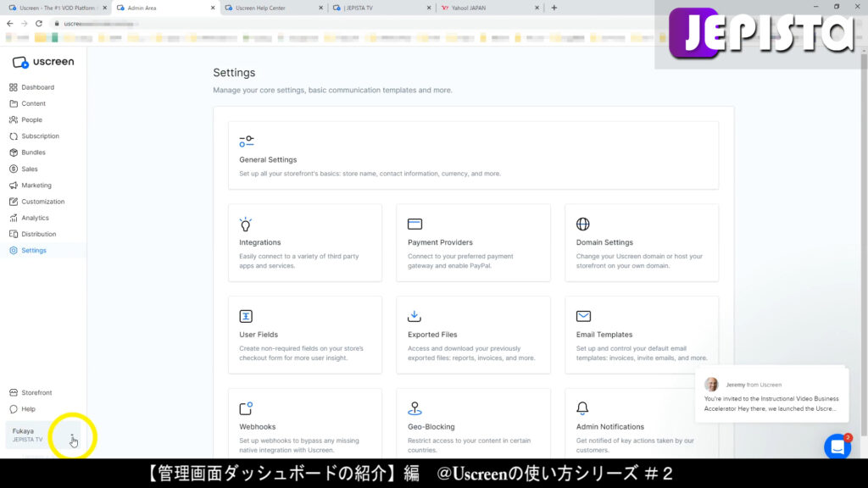Click the Content folder icon
Viewport: 868px width, 488px height.
(14, 103)
